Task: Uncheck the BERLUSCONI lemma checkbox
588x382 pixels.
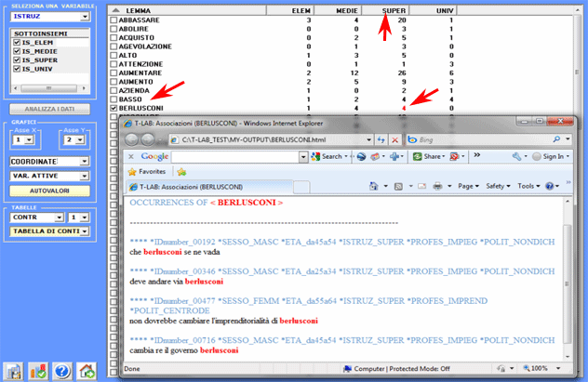Action: pyautogui.click(x=114, y=108)
